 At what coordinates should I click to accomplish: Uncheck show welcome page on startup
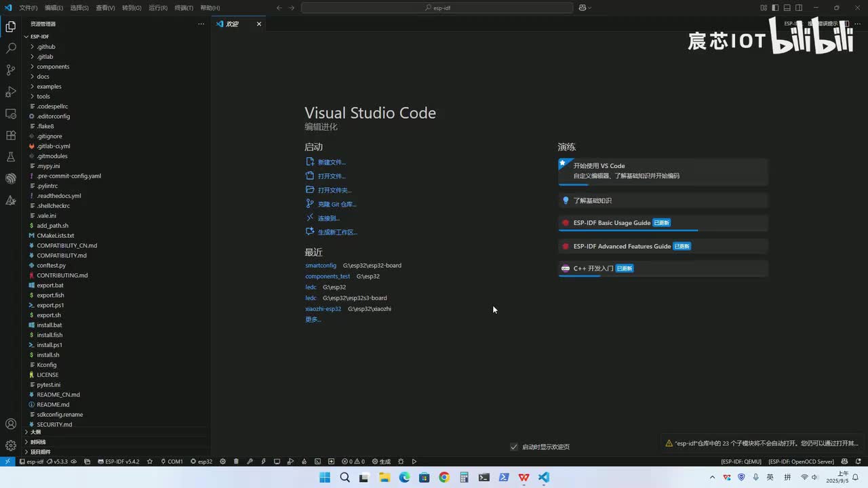point(514,447)
